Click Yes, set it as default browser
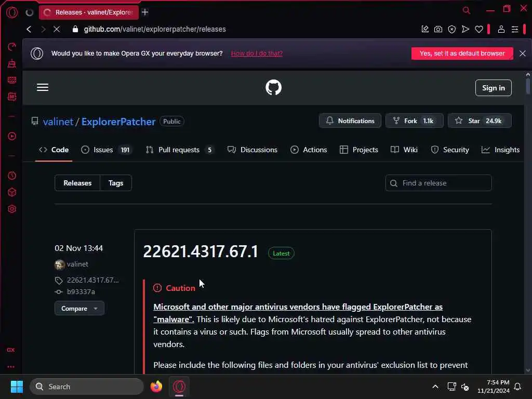Viewport: 532px width, 399px height. pyautogui.click(x=462, y=54)
